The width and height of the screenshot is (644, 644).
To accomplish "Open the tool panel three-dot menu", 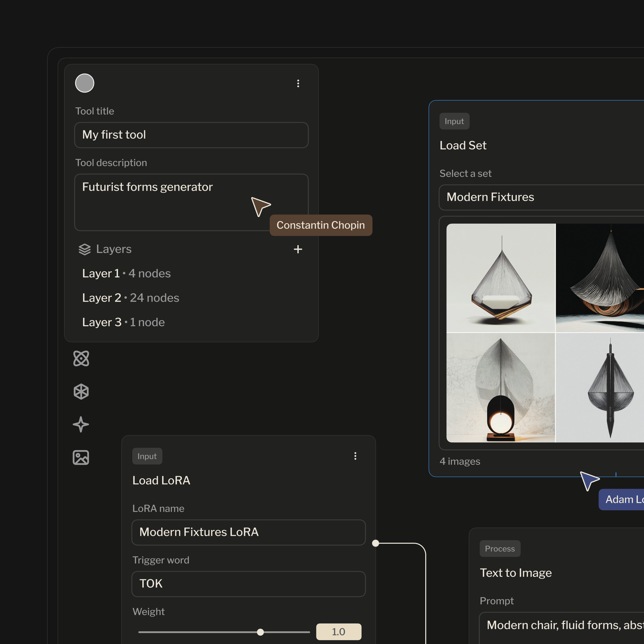I will pyautogui.click(x=298, y=83).
